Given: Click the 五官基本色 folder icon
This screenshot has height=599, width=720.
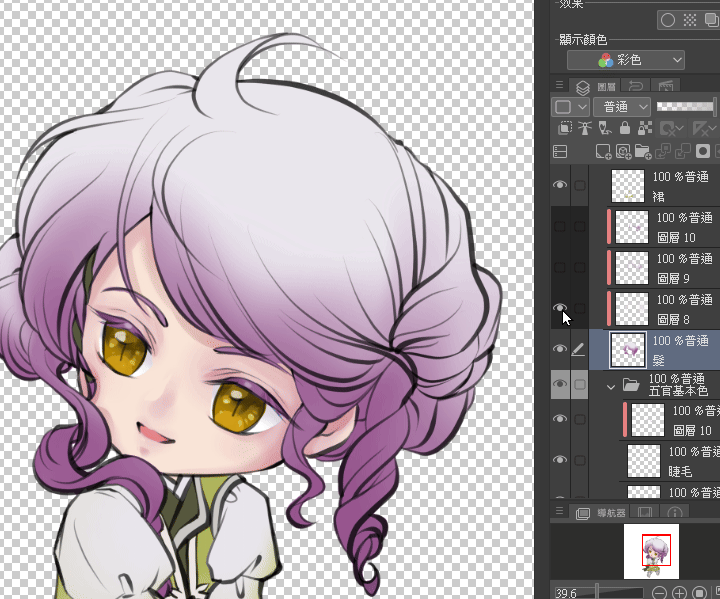Looking at the screenshot, I should (x=631, y=384).
